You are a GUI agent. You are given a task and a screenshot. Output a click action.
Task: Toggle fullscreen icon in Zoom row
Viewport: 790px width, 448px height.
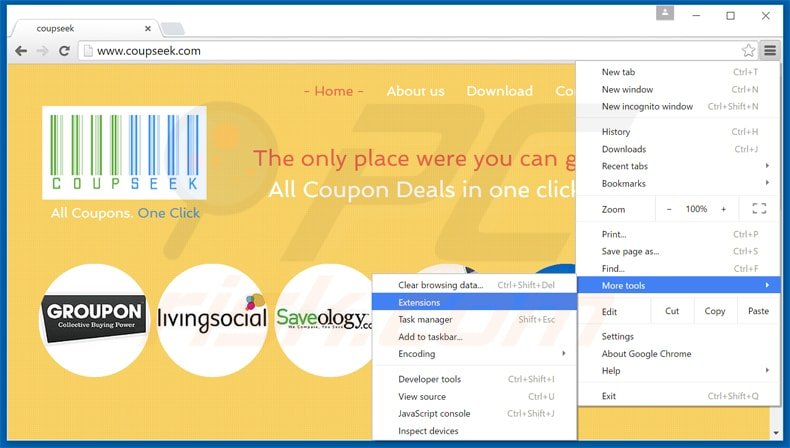coord(759,209)
